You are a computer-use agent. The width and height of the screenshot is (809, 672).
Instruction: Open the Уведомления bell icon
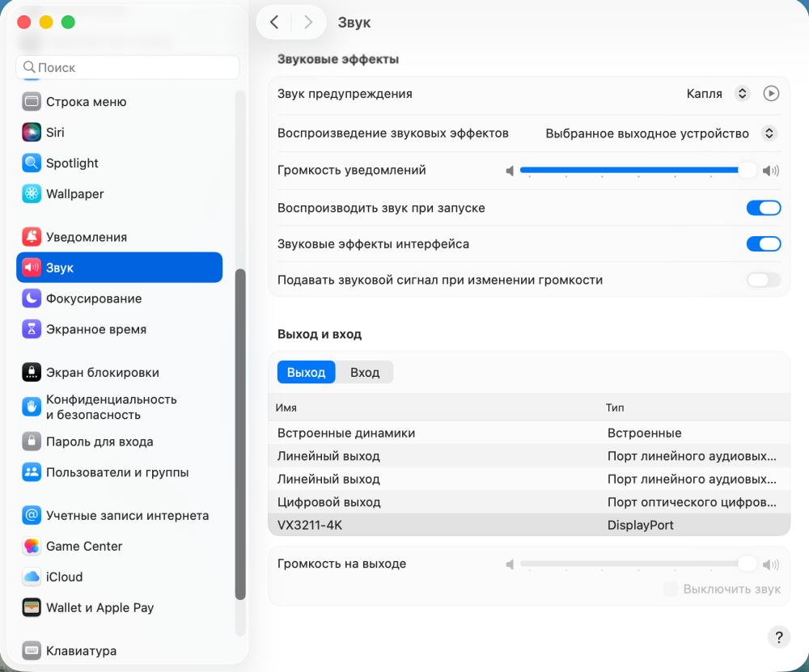pyautogui.click(x=32, y=237)
